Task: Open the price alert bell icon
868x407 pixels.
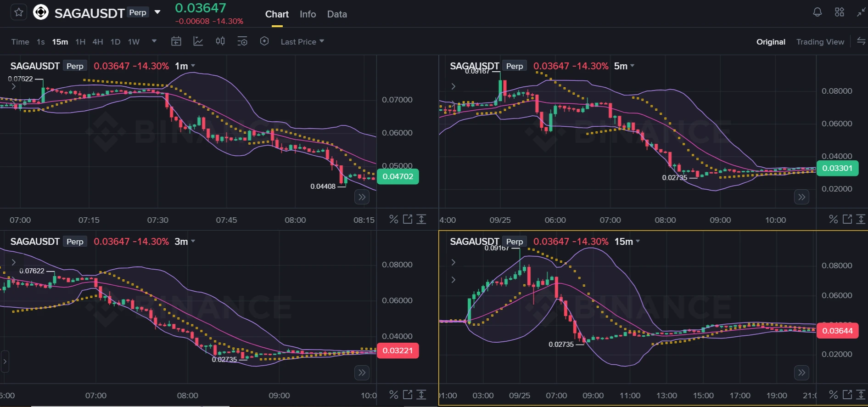Action: pos(817,12)
